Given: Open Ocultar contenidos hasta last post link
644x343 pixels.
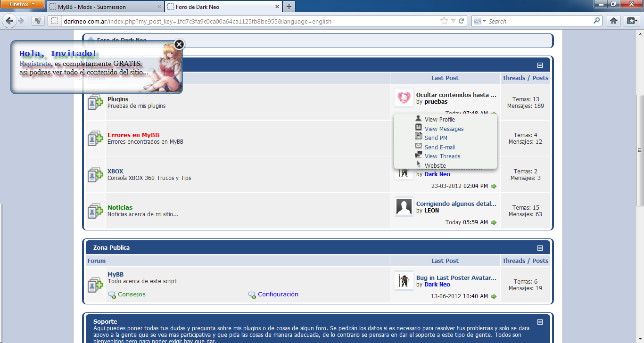Looking at the screenshot, I should point(456,95).
